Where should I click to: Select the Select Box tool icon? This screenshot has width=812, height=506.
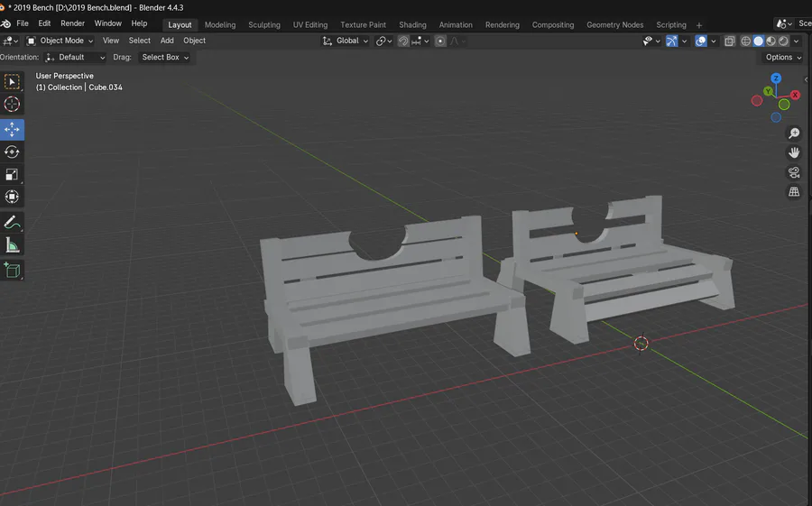[12, 82]
